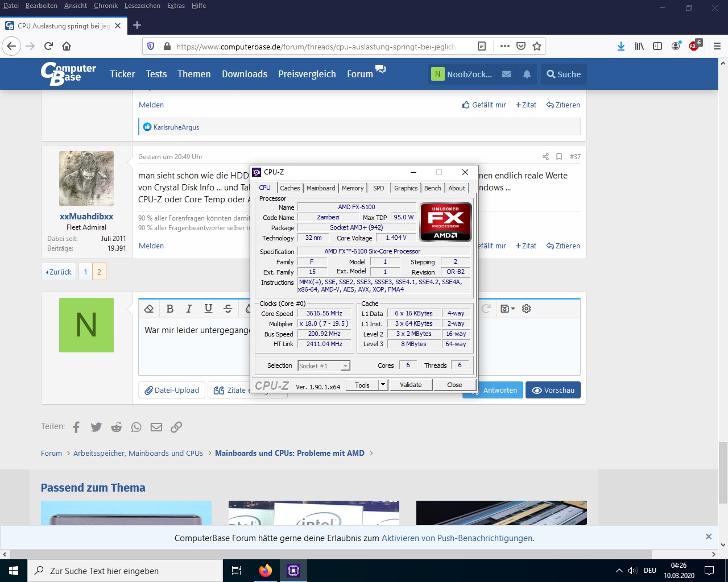Open ComputerBase Downloads section

pos(245,74)
